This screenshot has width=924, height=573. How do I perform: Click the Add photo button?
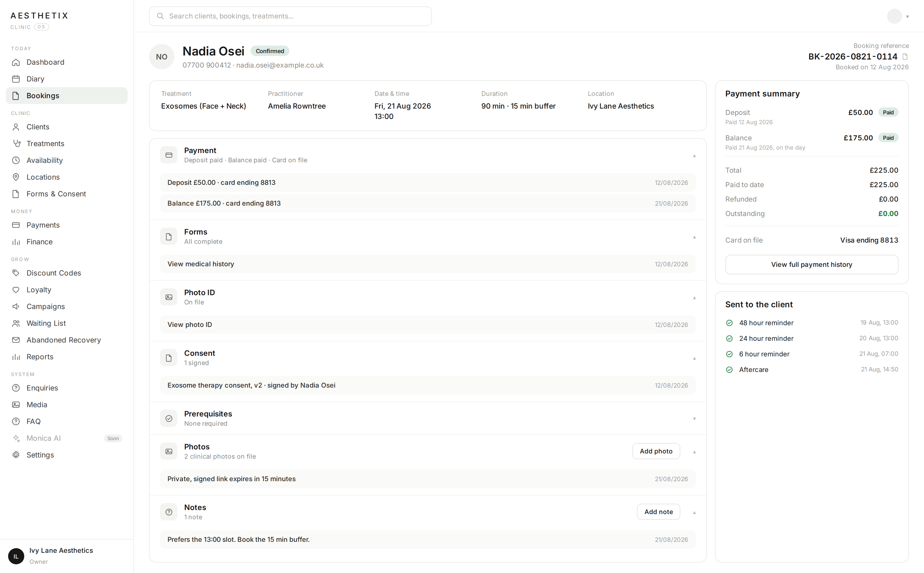coord(656,451)
